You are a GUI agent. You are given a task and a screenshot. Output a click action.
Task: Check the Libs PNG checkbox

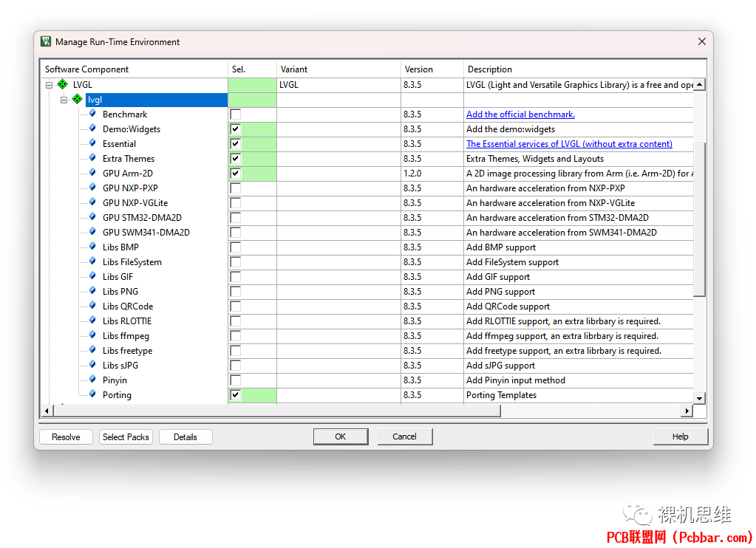(x=235, y=292)
